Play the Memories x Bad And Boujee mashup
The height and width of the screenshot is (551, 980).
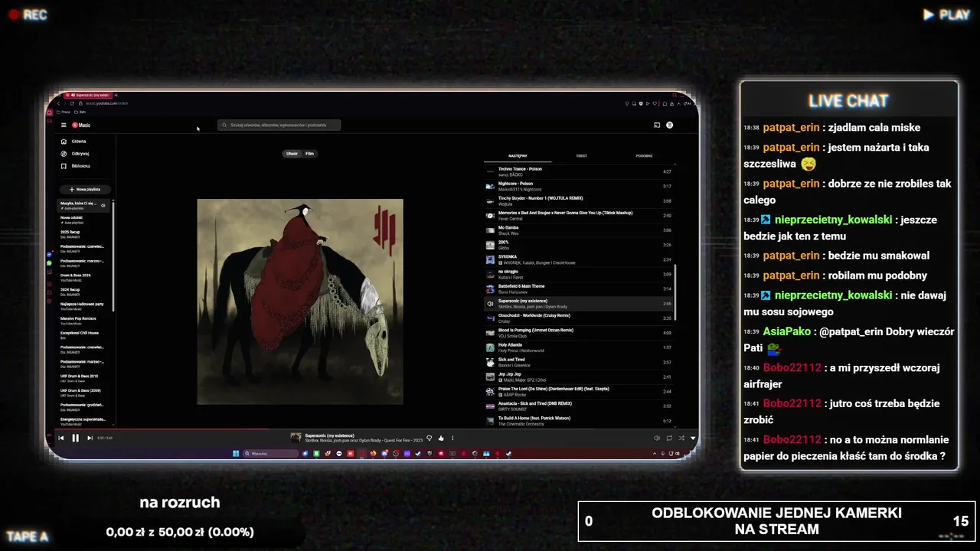coord(580,215)
